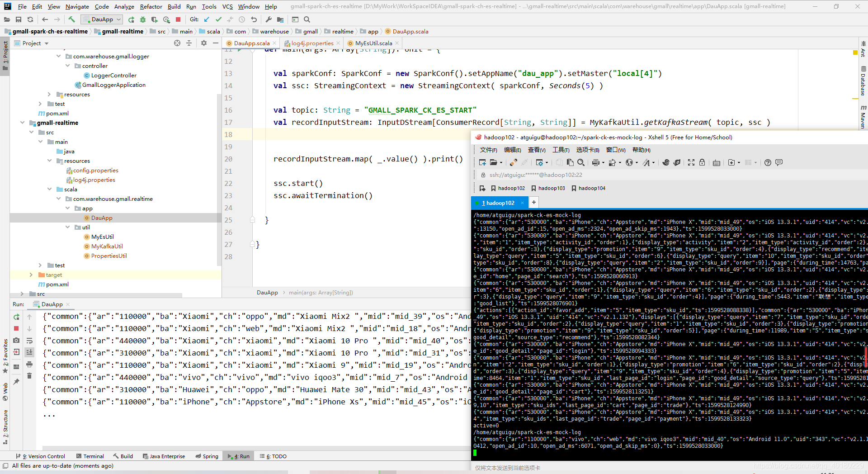The height and width of the screenshot is (474, 868).
Task: Click Xshell Paste clipboard icon
Action: [x=570, y=162]
